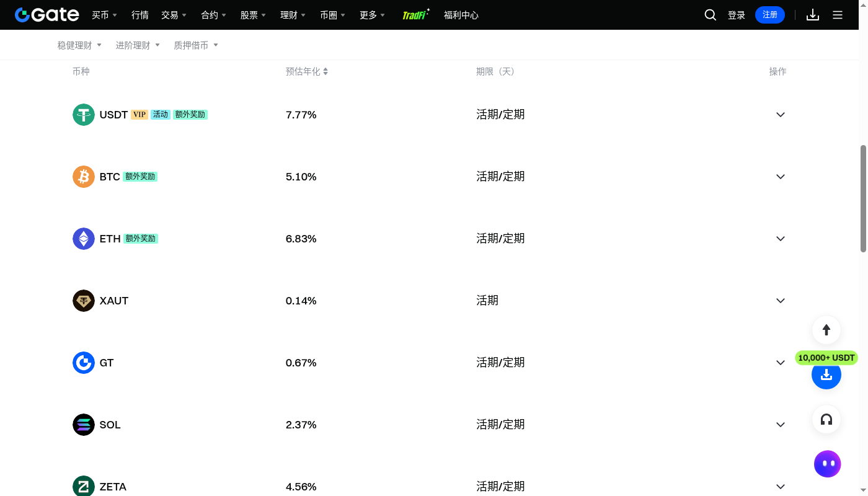This screenshot has height=496, width=868.
Task: Open the search magnifier icon
Action: click(x=711, y=15)
